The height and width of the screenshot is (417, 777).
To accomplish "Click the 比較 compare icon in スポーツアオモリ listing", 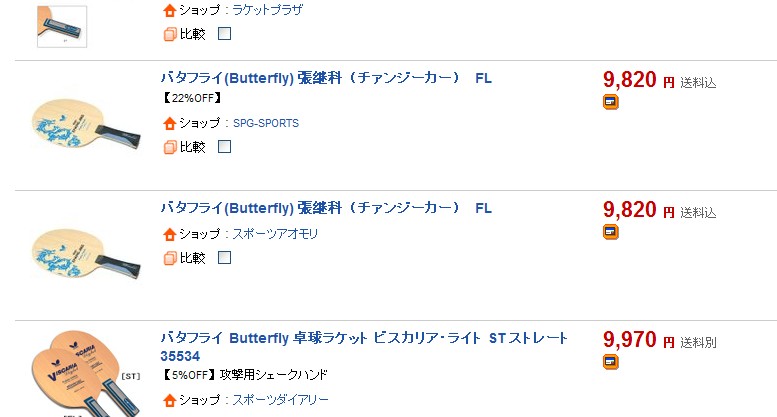I will point(169,258).
